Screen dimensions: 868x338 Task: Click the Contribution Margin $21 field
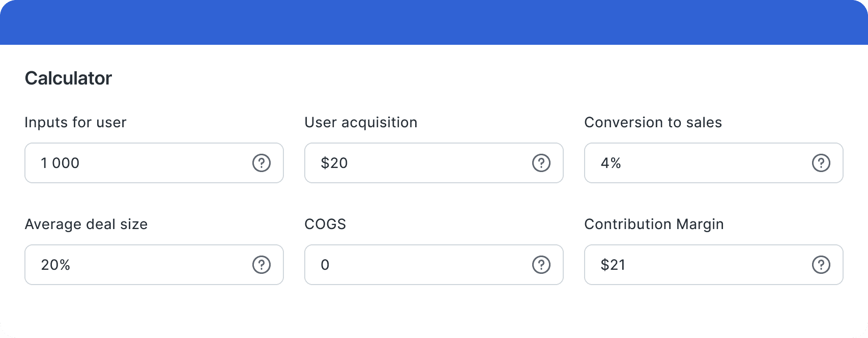pyautogui.click(x=697, y=265)
